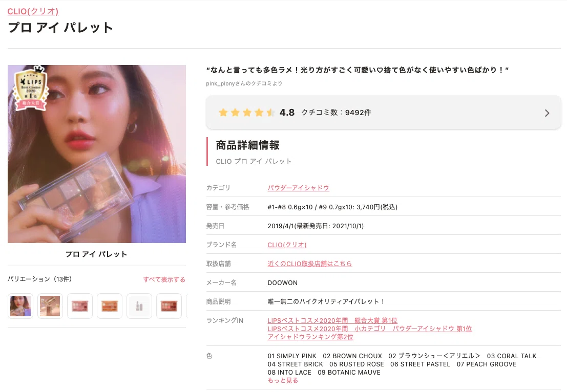Click the LIPS Best Cosme 2020 award badge

[x=31, y=88]
